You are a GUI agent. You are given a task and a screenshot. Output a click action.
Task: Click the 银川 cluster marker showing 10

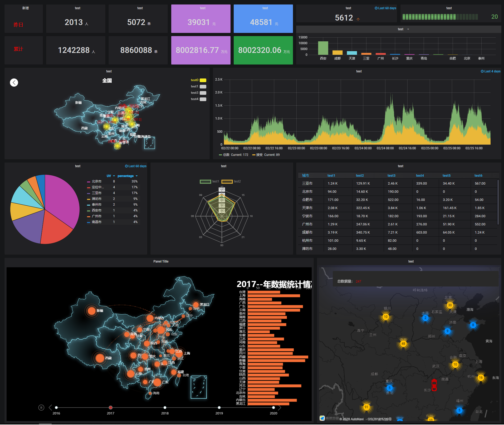point(386,317)
